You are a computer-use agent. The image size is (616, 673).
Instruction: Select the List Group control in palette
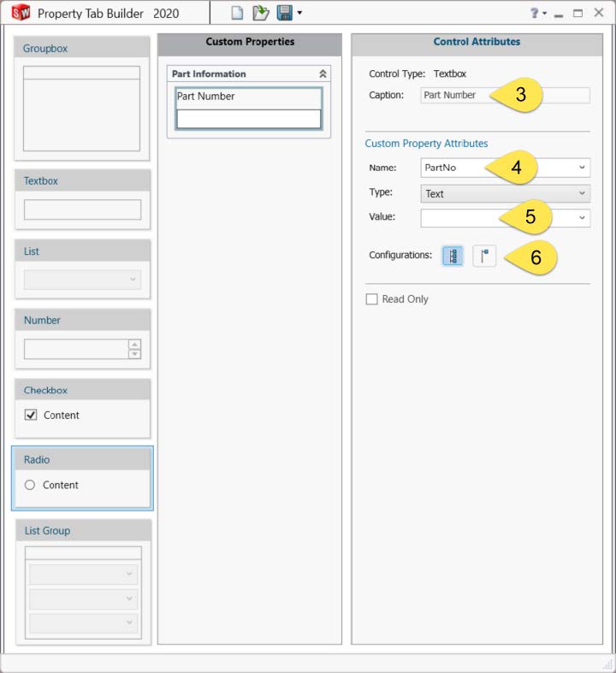click(82, 531)
